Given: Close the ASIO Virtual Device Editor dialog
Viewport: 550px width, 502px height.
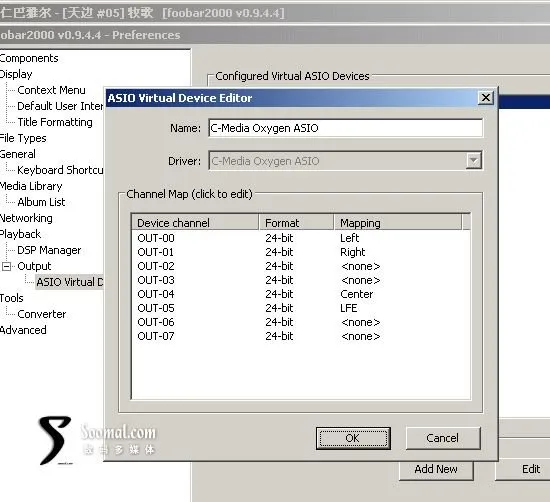Looking at the screenshot, I should tap(485, 98).
